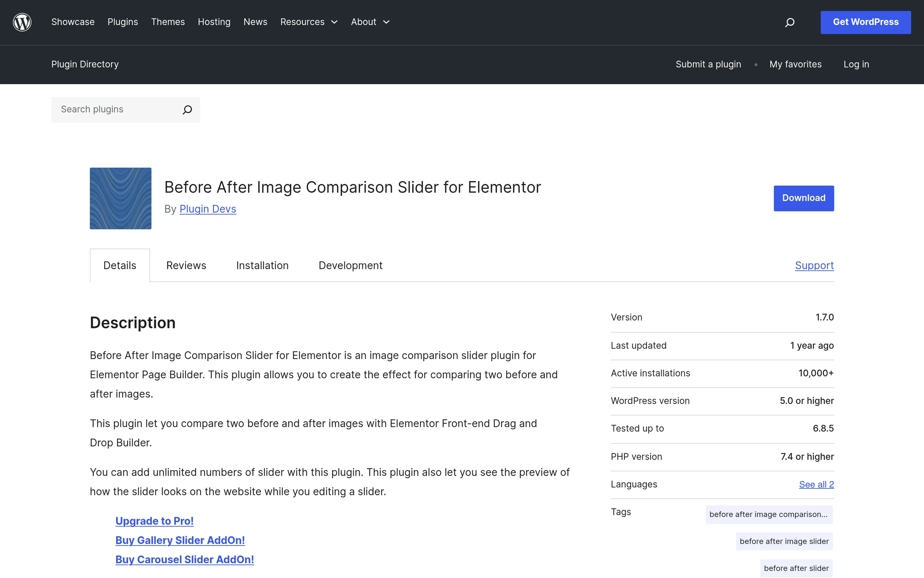Open the header search magnifier icon

tap(790, 22)
